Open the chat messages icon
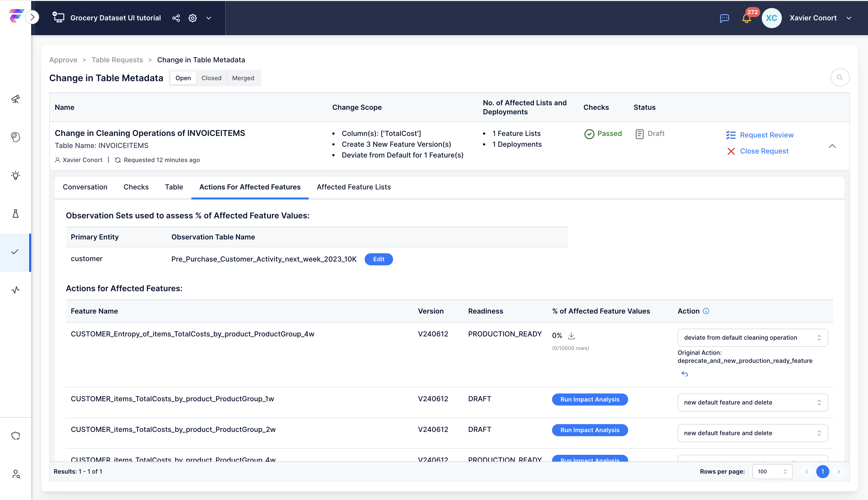 click(x=724, y=18)
